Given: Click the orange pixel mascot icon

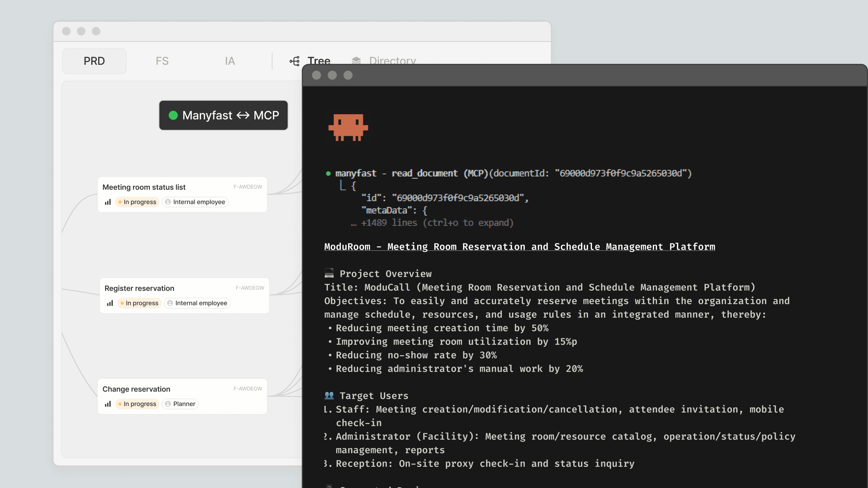Looking at the screenshot, I should (x=348, y=127).
